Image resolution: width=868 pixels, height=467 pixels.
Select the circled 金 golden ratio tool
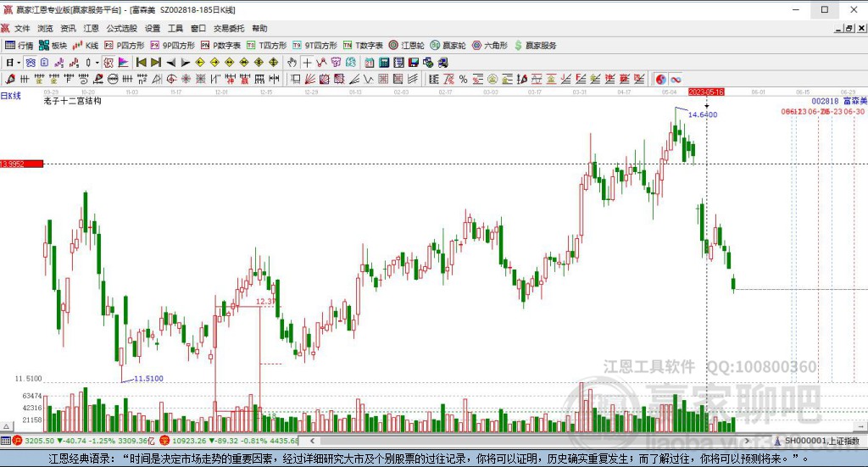tap(492, 79)
